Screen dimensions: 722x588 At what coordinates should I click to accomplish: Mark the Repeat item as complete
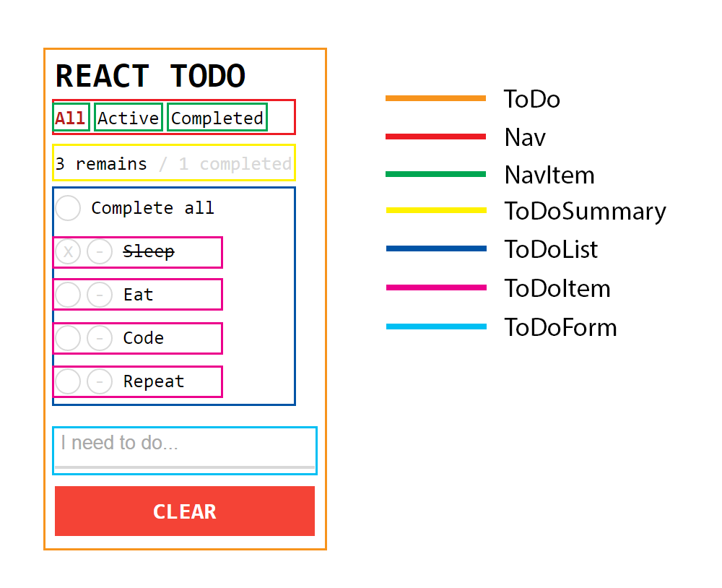68,381
